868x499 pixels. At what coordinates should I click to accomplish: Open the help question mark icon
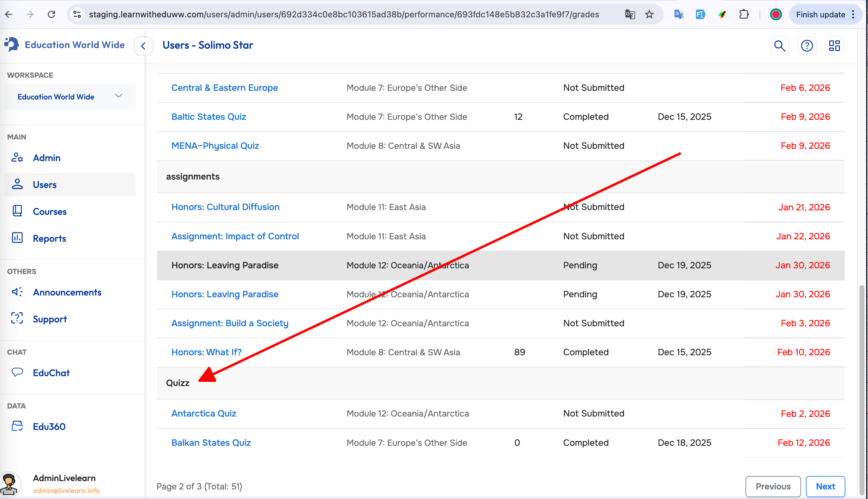(807, 46)
